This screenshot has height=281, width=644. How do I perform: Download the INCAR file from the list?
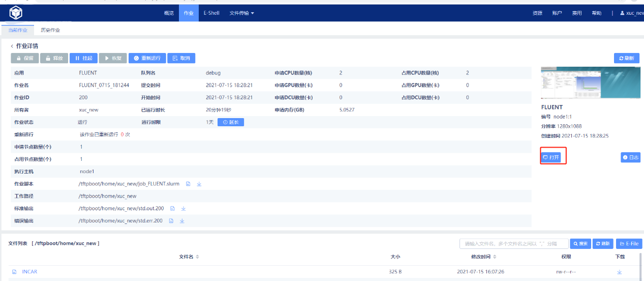point(619,272)
